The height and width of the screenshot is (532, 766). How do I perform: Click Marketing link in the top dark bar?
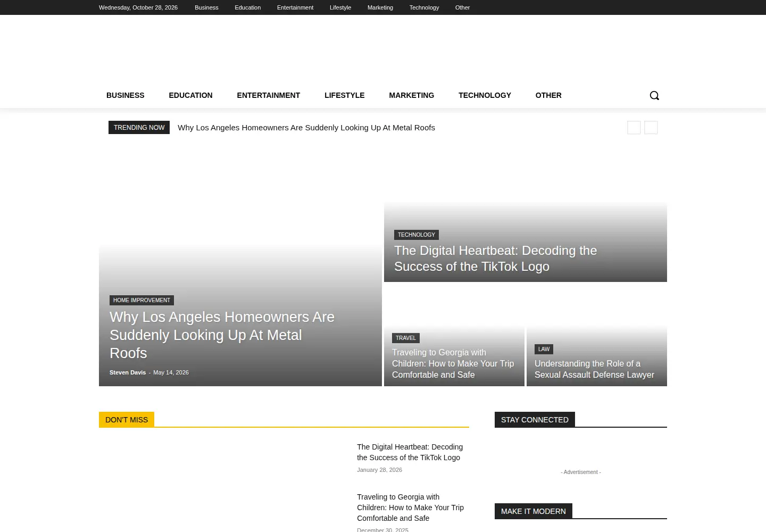(380, 7)
